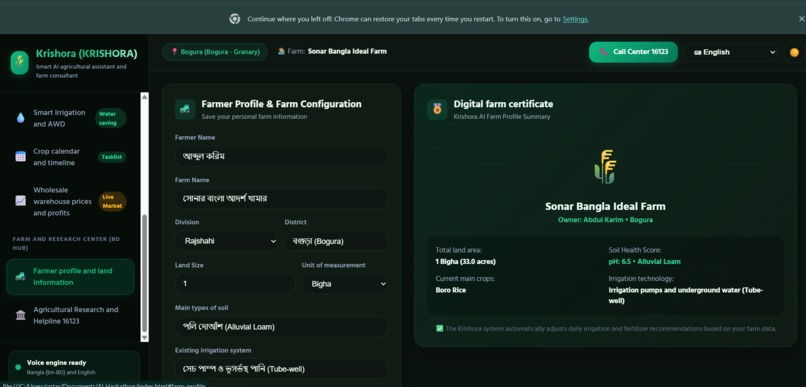806x387 pixels.
Task: Click the Bogura Granary location pill
Action: coord(215,52)
